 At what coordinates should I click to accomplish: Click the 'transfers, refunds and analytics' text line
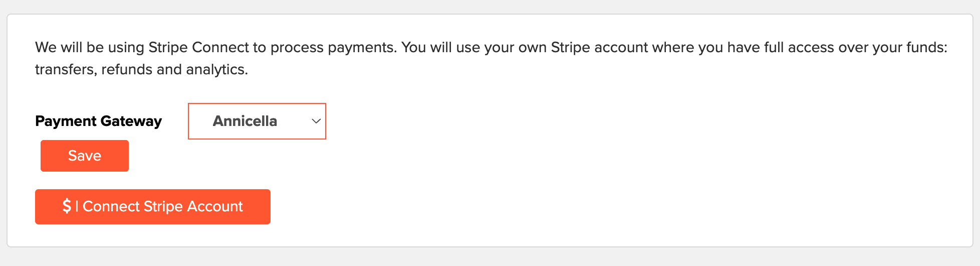[x=141, y=69]
